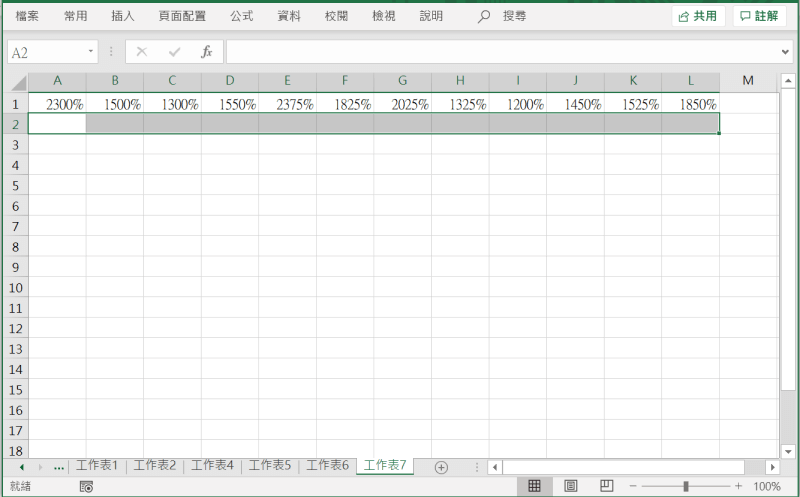Click the macro record icon in status bar
Image resolution: width=800 pixels, height=497 pixels.
tap(86, 487)
